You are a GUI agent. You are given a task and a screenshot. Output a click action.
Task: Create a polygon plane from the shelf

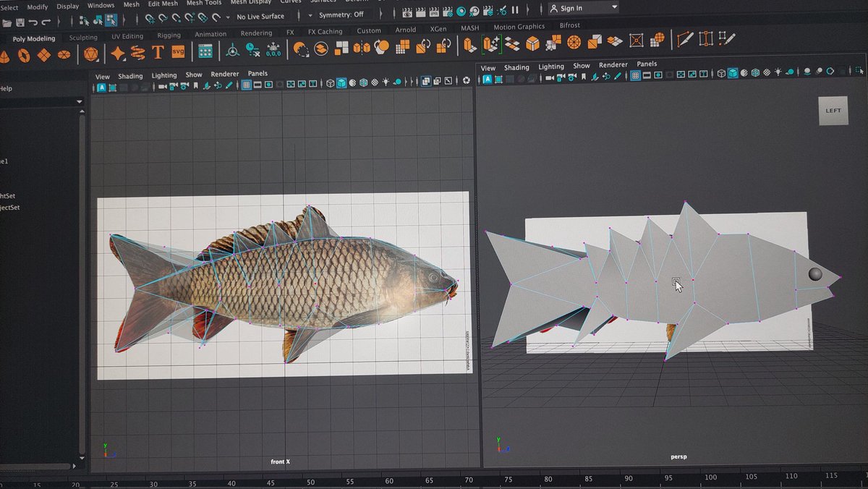[44, 54]
